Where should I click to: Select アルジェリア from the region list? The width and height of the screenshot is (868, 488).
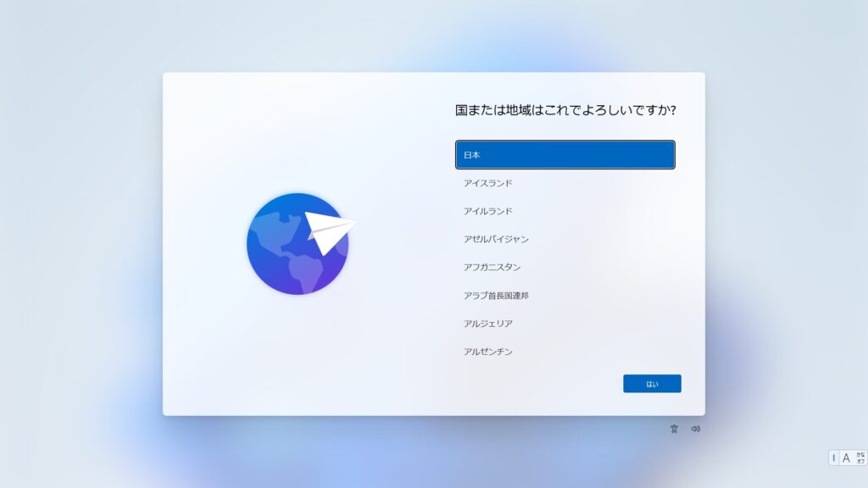click(x=565, y=324)
